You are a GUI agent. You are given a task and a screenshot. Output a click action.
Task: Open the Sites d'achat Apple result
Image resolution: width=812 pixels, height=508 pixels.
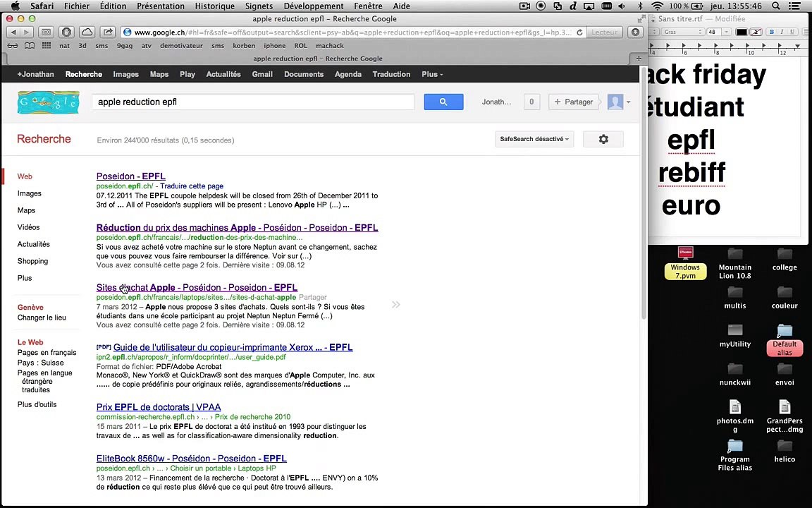197,287
